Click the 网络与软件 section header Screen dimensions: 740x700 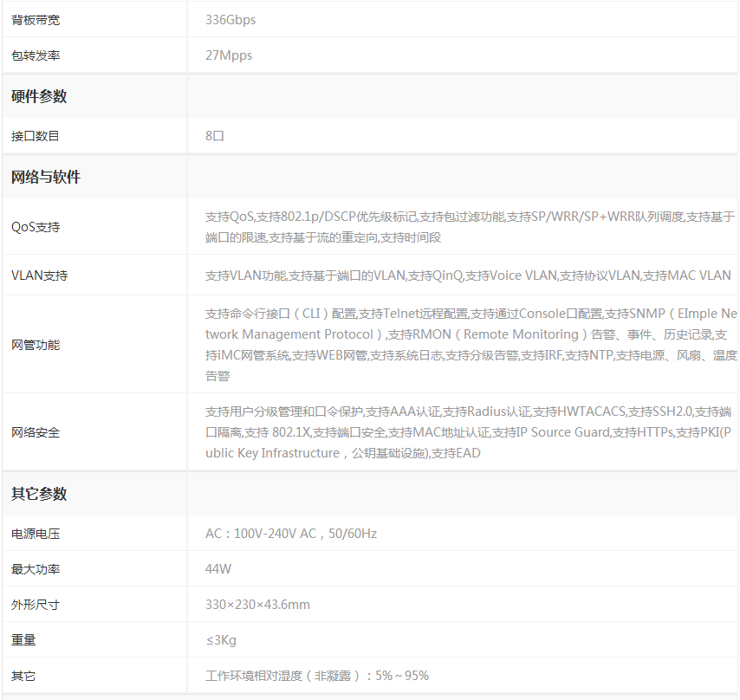46,177
